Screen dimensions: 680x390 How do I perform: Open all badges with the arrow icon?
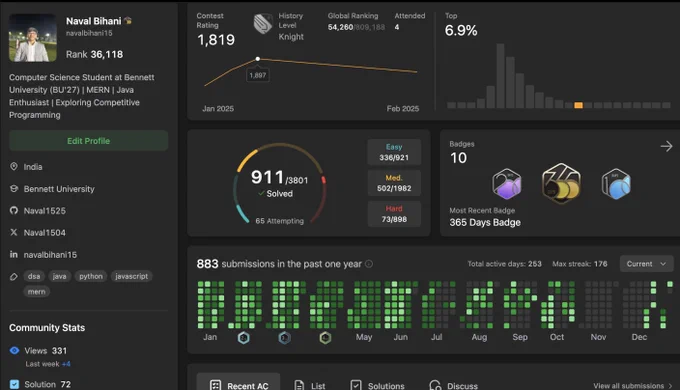click(667, 146)
